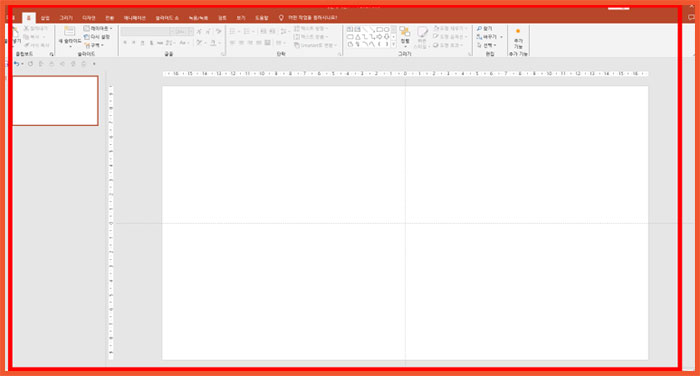Click the Tell me search box with lightbulb
700x376 pixels.
tap(308, 18)
